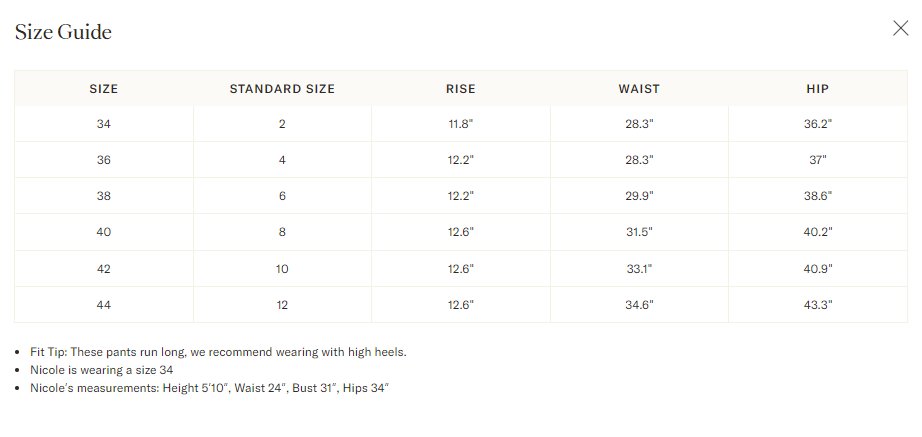Image resolution: width=922 pixels, height=437 pixels.
Task: Select the size 40 cell
Action: coord(103,232)
